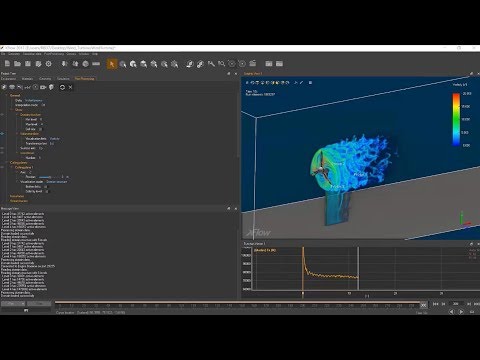The image size is (480, 360).
Task: Toggle first checkbox under Visualization mode
Action: pos(46,187)
